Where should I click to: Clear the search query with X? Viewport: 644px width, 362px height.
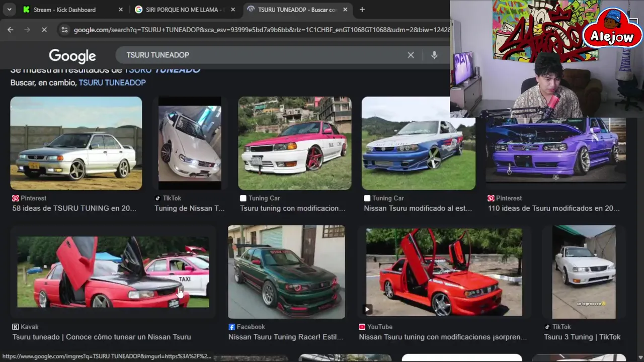point(411,55)
